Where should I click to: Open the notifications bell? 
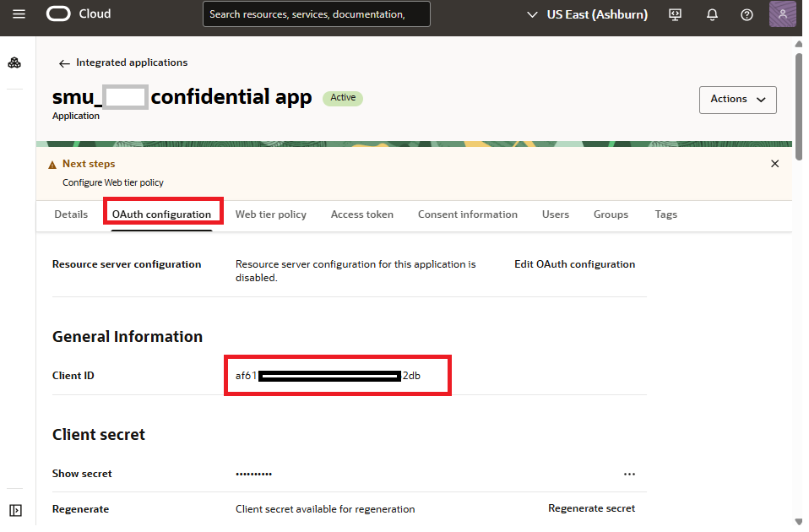[712, 14]
